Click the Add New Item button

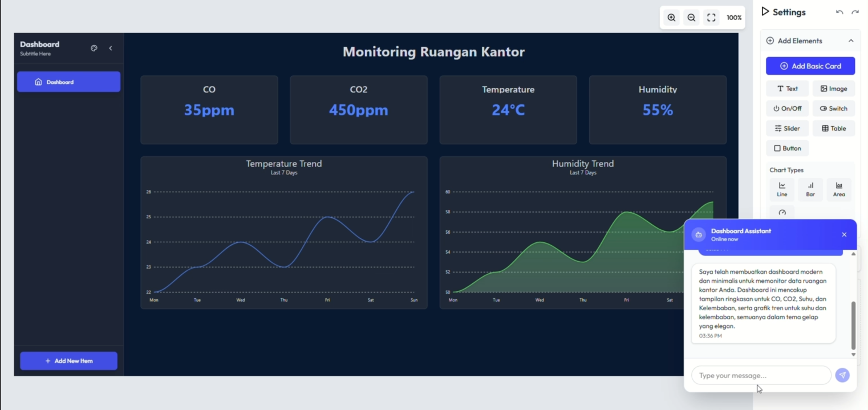69,361
